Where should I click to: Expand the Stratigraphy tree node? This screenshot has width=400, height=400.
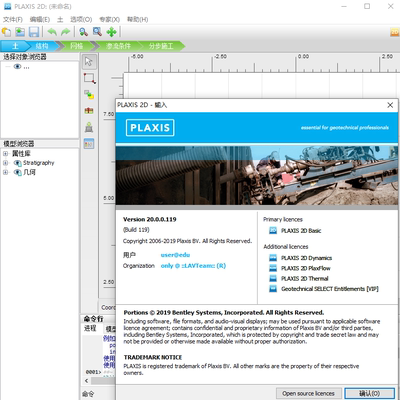(x=5, y=163)
